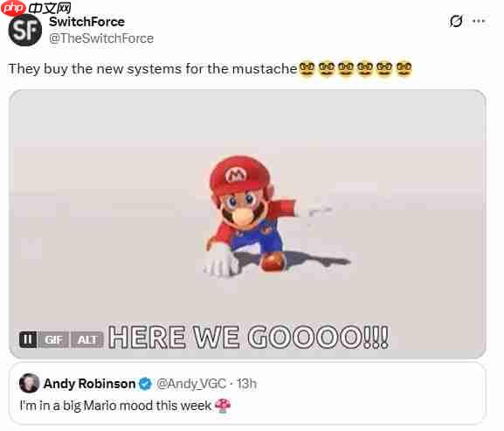Click the mustache tweet text
The image size is (504, 431).
[153, 69]
